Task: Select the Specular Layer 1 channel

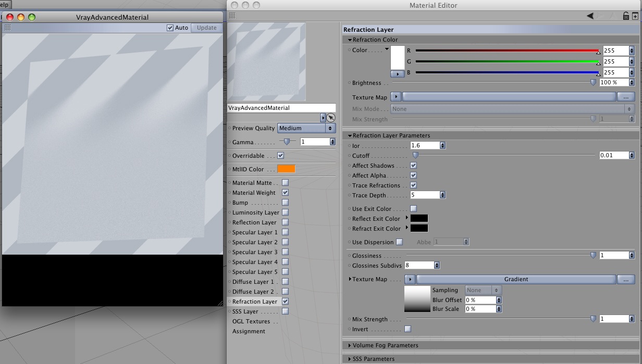Action: 255,232
